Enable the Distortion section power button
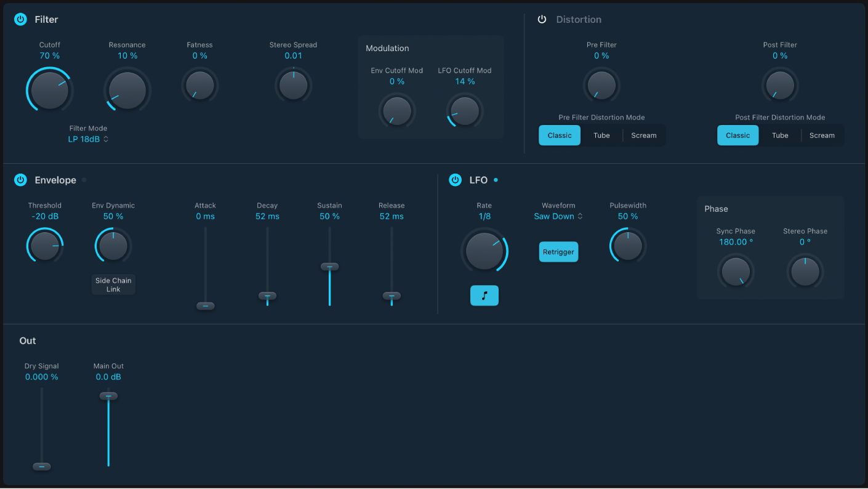Image resolution: width=868 pixels, height=489 pixels. pyautogui.click(x=542, y=20)
